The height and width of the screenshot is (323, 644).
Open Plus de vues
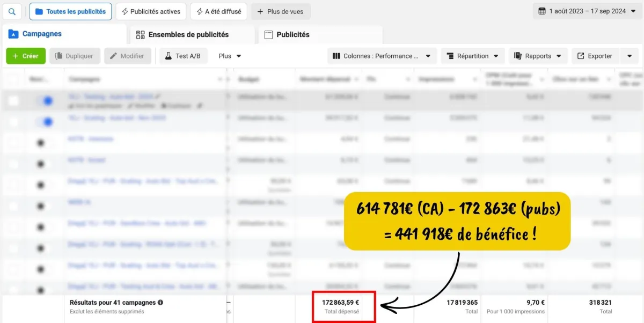pyautogui.click(x=281, y=11)
